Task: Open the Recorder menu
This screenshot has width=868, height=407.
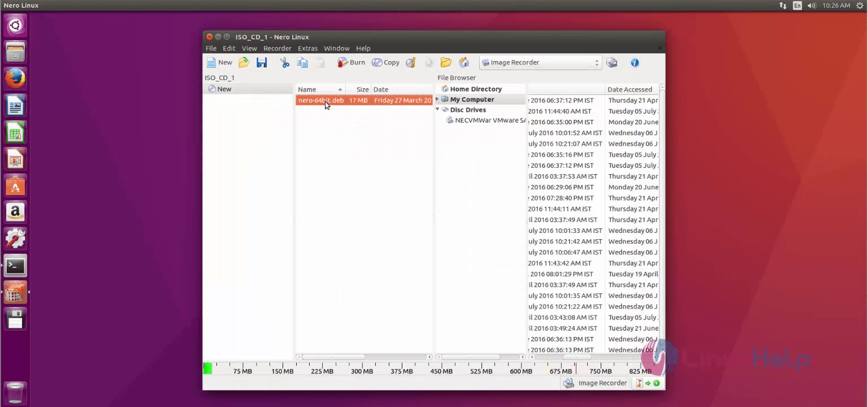Action: coord(277,49)
